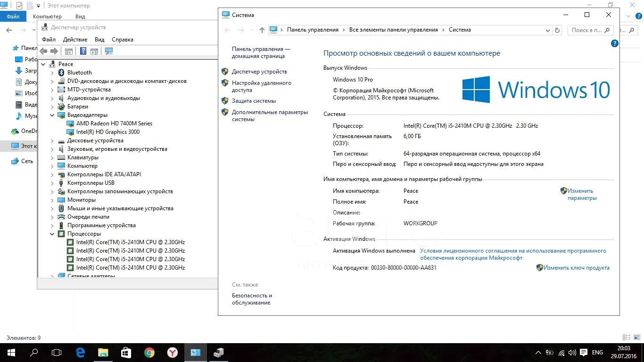Open Вид menu in Device Manager

click(x=99, y=40)
